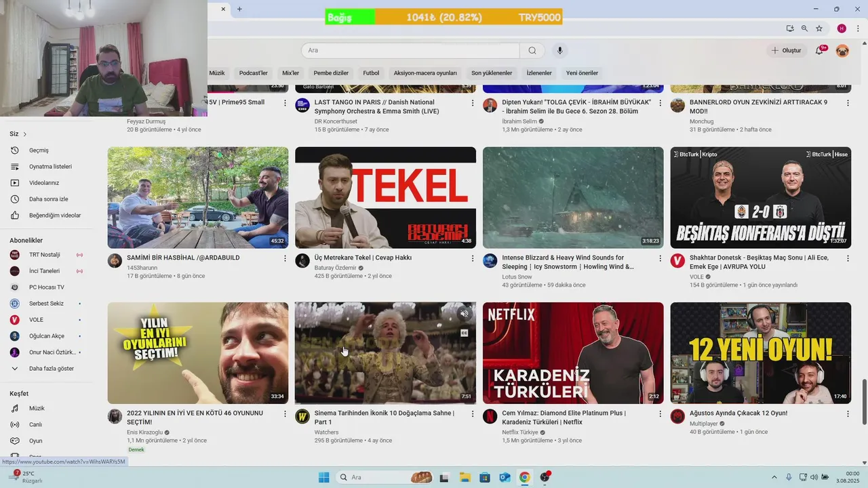
Task: Select Aksiyon-macera oyunları chip
Action: (425, 73)
